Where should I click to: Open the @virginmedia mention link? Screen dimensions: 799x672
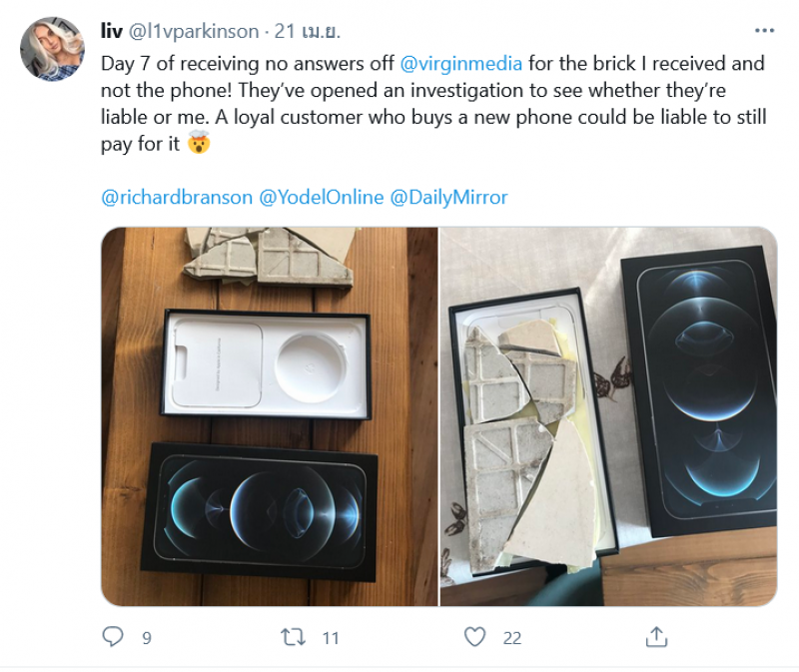tap(461, 64)
